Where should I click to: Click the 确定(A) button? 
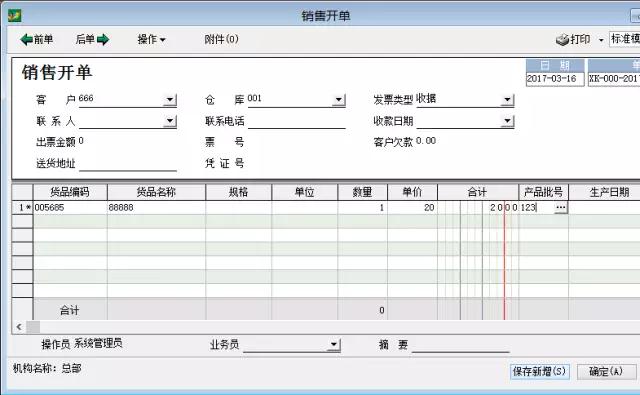point(607,372)
